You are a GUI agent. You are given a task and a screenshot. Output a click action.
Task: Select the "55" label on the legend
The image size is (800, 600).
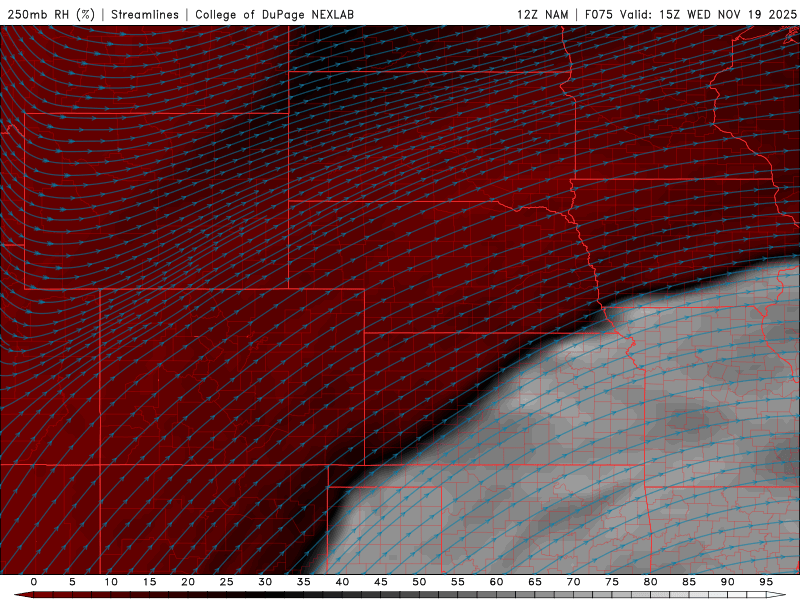(x=458, y=582)
